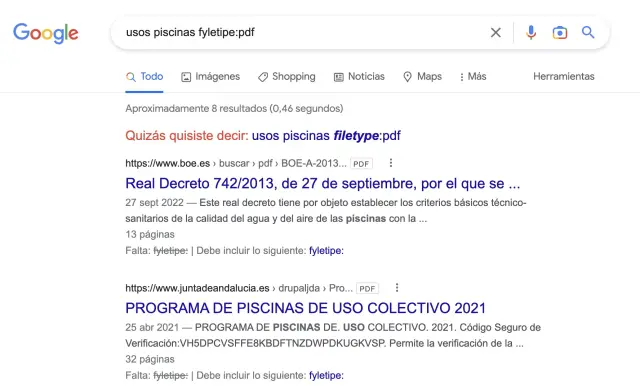Switch to the Imágenes tab

click(211, 77)
